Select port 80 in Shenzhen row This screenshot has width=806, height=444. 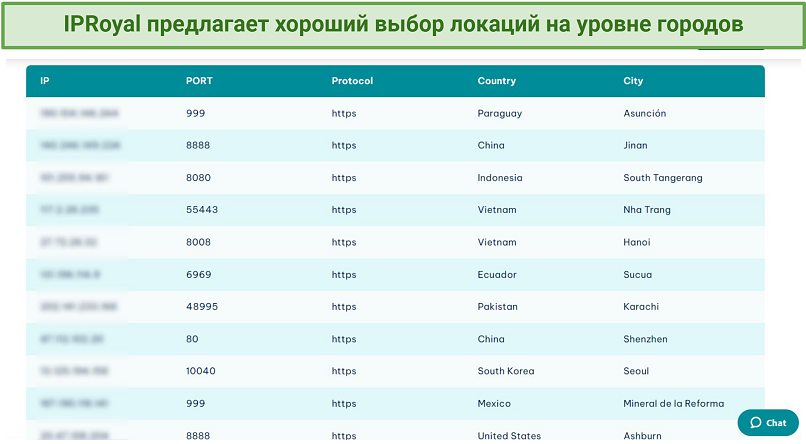(192, 339)
